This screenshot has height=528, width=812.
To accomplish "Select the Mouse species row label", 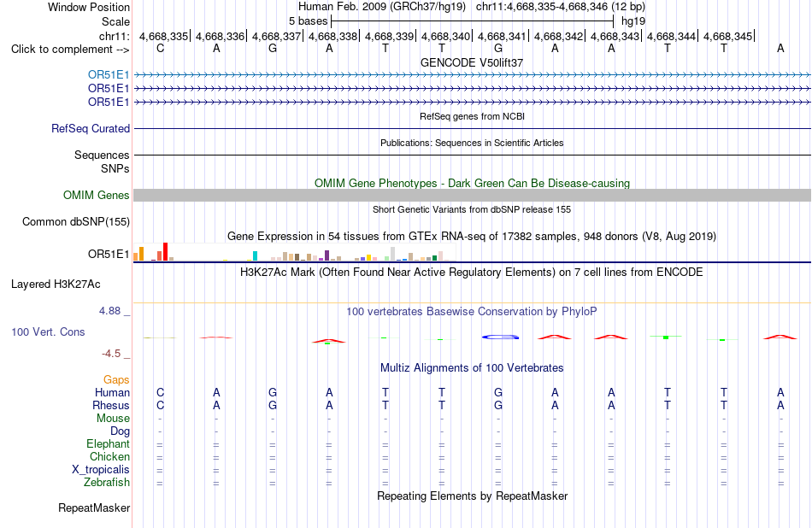I will [113, 419].
